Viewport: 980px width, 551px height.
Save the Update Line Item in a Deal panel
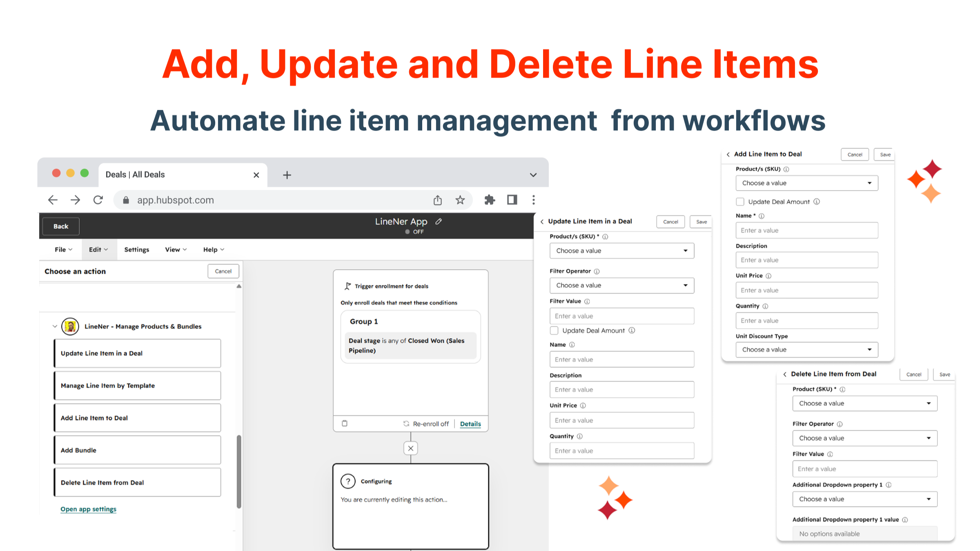click(x=701, y=222)
